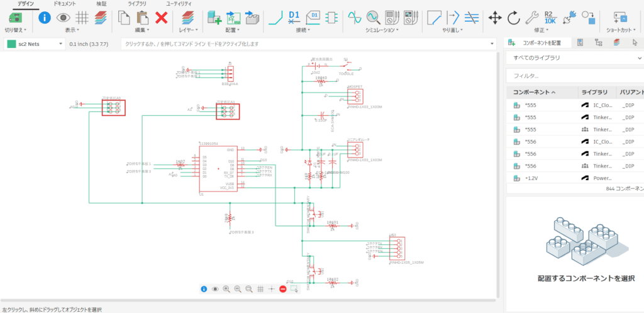Click the Add Component icon
The width and height of the screenshot is (644, 313).
tap(214, 17)
